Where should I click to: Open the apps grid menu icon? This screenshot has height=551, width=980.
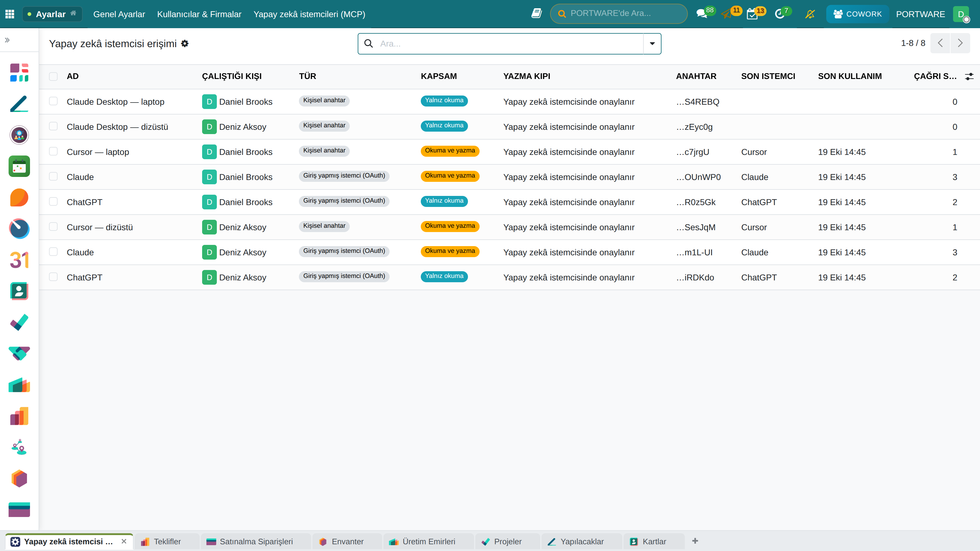[10, 14]
